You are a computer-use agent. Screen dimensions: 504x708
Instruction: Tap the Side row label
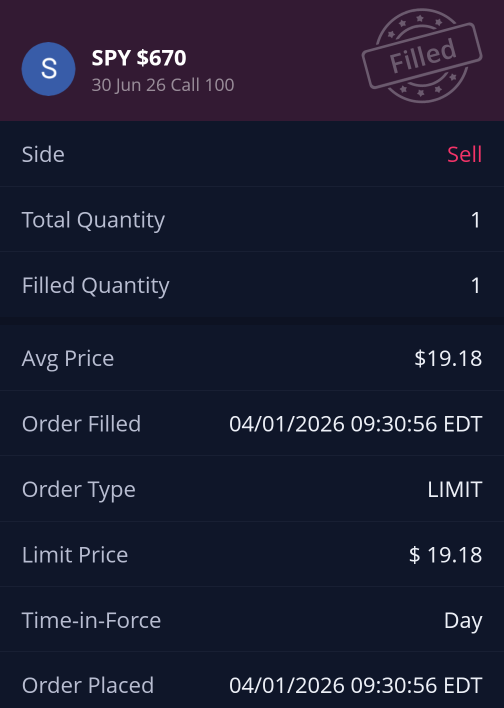pyautogui.click(x=43, y=154)
